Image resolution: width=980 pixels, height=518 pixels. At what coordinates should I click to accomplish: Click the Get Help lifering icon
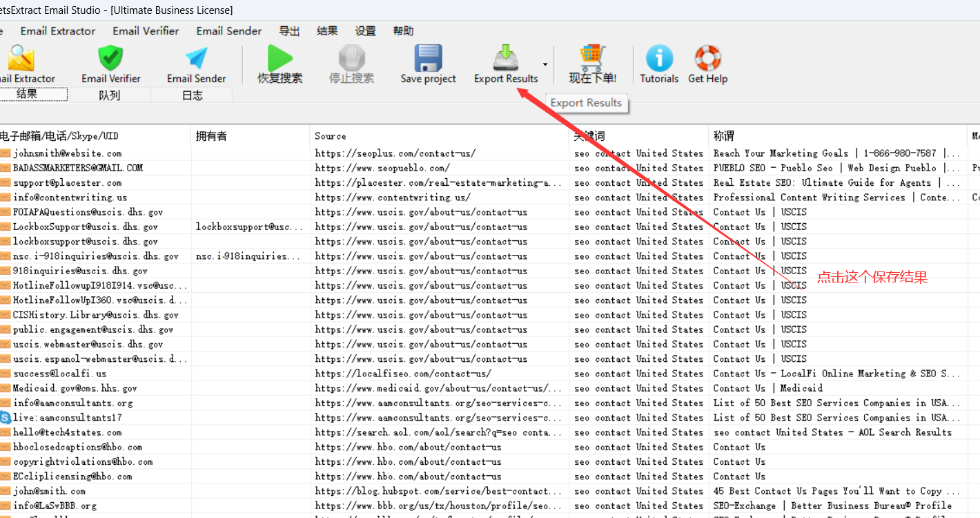(707, 57)
